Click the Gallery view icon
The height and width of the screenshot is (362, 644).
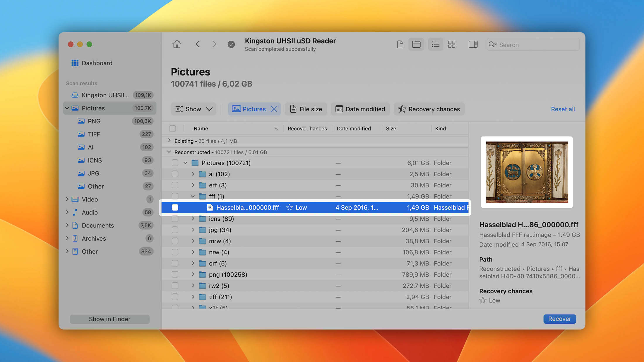pos(452,44)
